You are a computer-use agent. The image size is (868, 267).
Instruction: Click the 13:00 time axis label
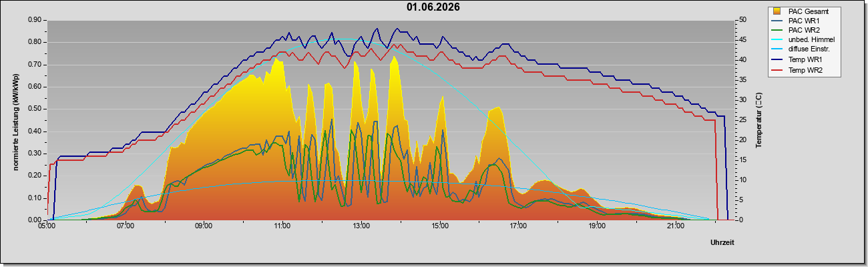pos(361,227)
